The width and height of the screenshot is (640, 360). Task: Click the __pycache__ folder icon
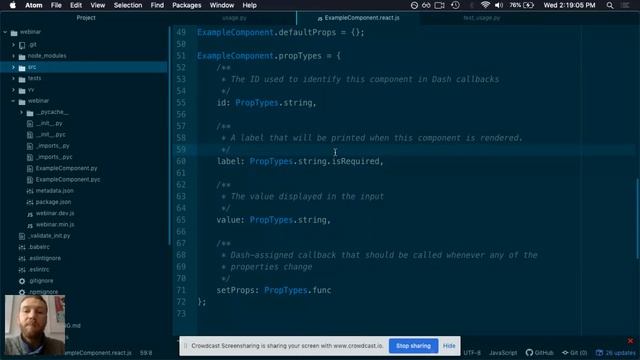coord(30,113)
